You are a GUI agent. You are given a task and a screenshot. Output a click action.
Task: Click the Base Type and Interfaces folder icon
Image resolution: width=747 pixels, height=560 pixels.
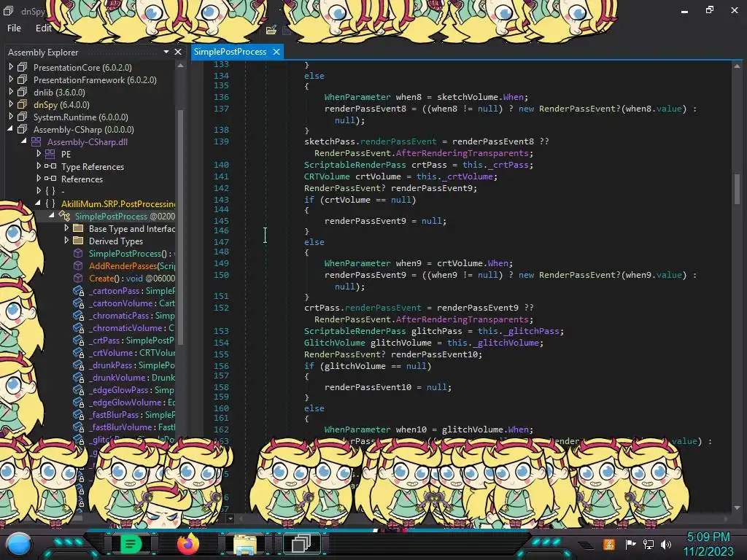pyautogui.click(x=78, y=228)
